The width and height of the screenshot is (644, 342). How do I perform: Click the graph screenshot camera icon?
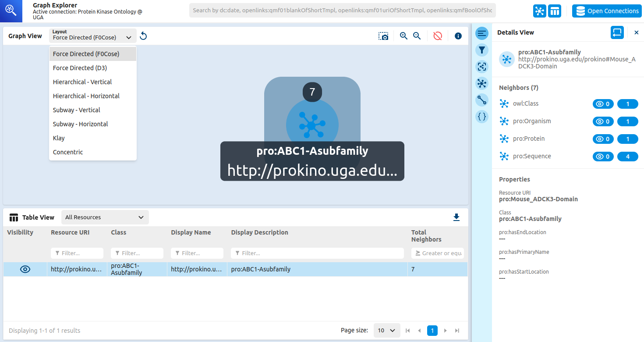click(383, 36)
